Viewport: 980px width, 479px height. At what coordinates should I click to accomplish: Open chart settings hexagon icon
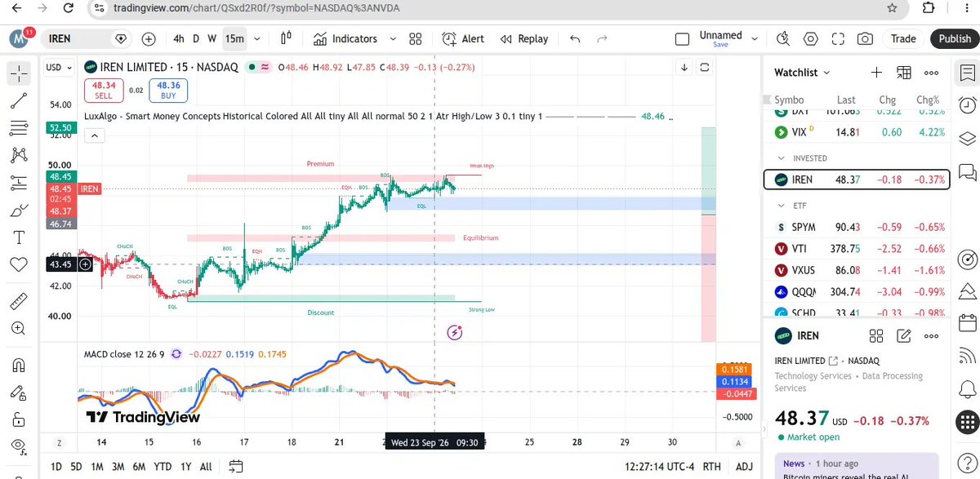coord(811,38)
